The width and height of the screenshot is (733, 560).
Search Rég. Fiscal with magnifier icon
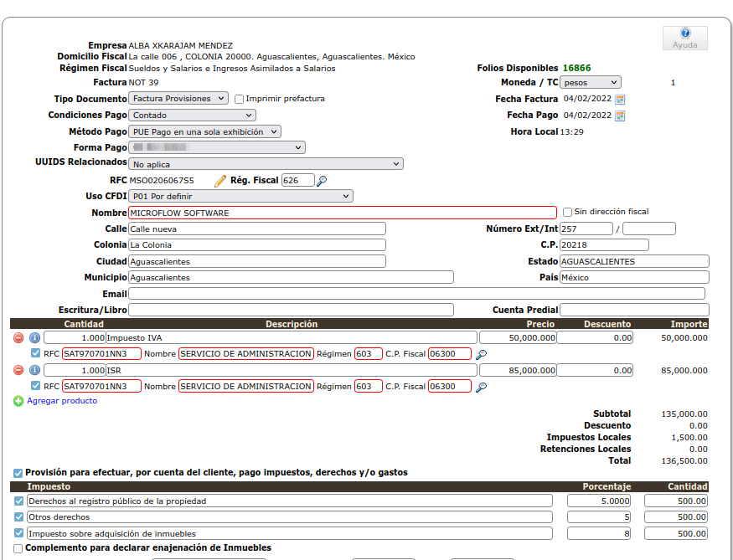tap(322, 181)
